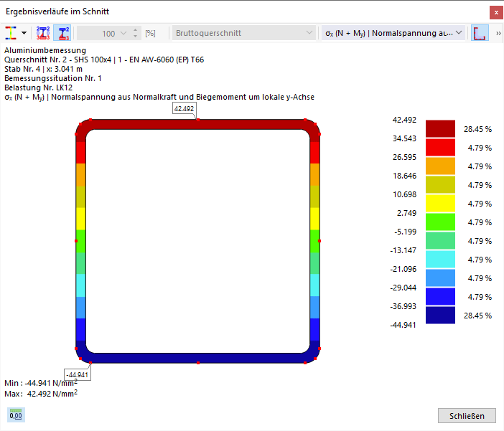Viewport: 504px width, 431px height.
Task: Open the 100 percent scale dropdown
Action: (x=123, y=34)
